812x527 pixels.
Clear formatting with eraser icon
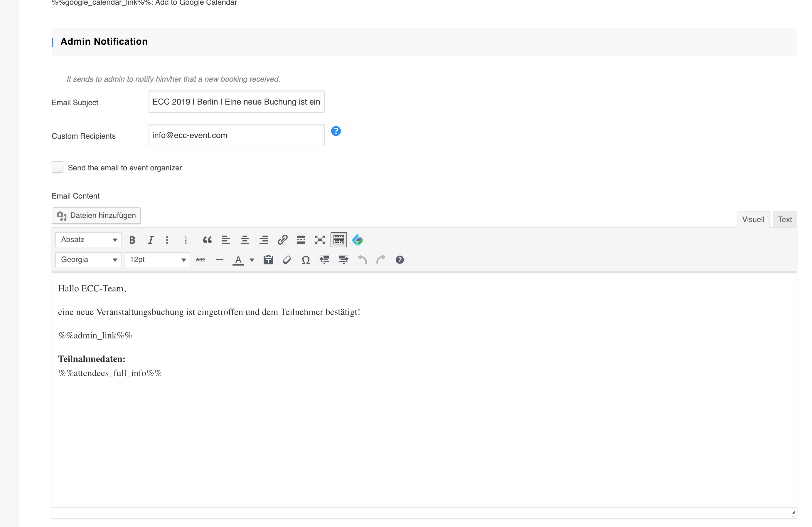click(x=287, y=260)
